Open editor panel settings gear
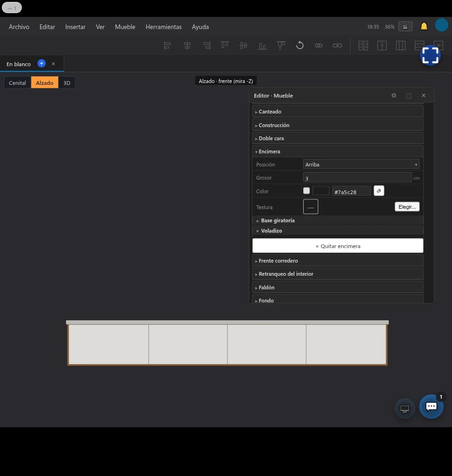 tap(394, 96)
